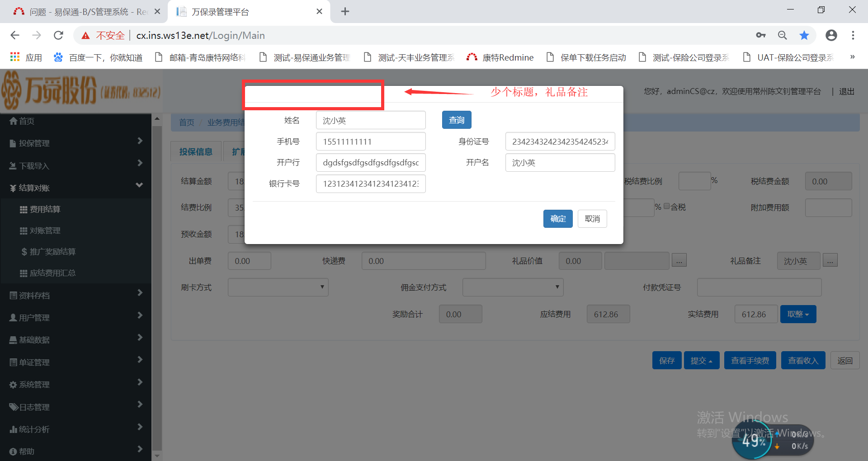The width and height of the screenshot is (868, 461).
Task: Open the 刷卡方式 dropdown
Action: [278, 287]
